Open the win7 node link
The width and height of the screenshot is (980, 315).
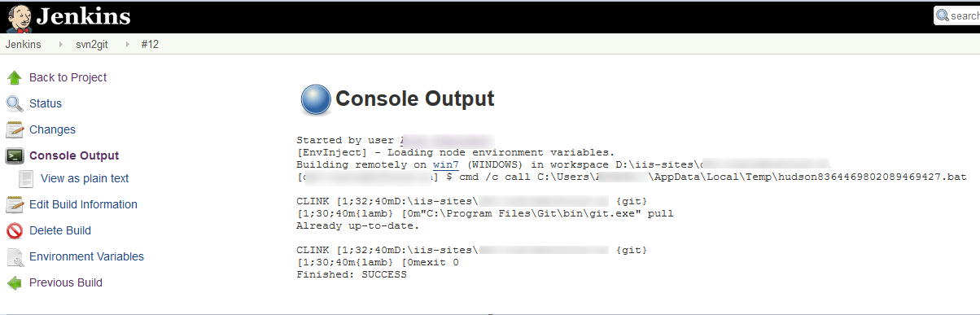click(x=446, y=164)
